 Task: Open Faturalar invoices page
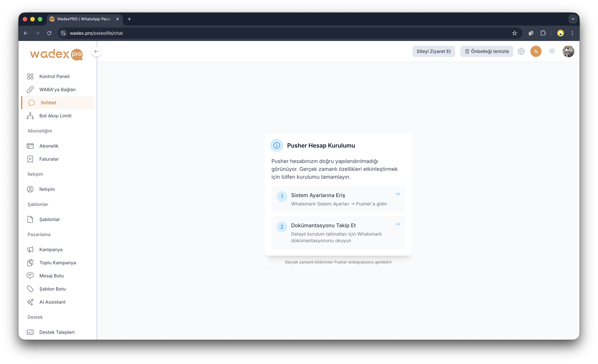pyautogui.click(x=49, y=159)
